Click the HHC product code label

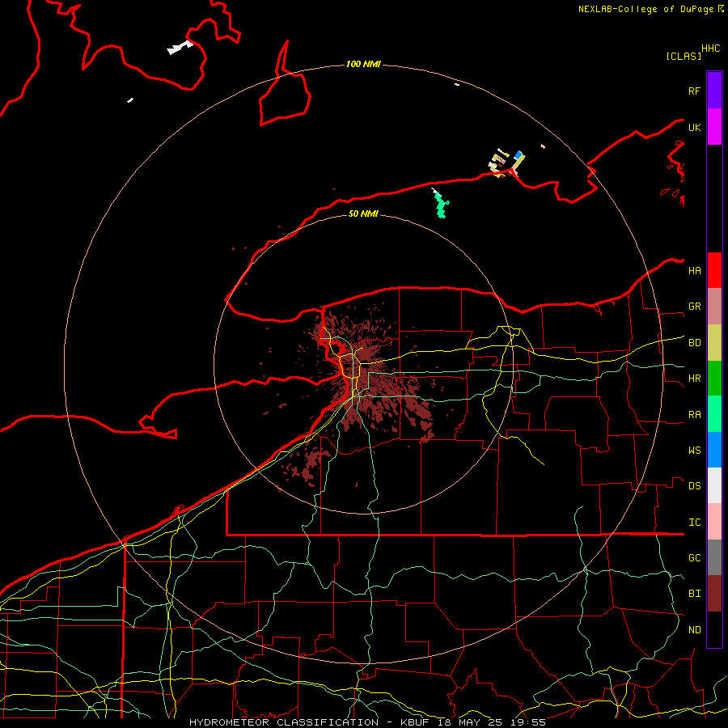pos(710,49)
